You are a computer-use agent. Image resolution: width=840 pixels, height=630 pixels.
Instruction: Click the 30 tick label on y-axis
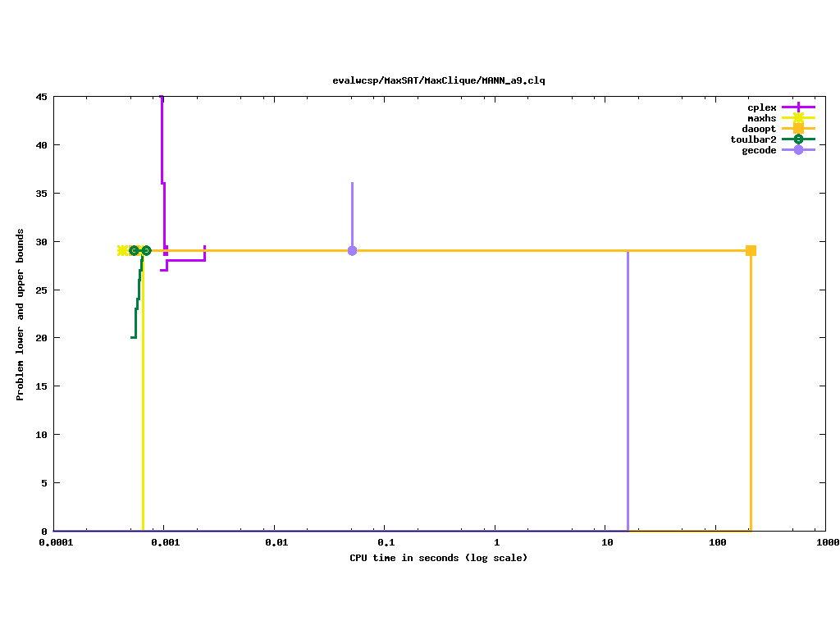coord(41,242)
